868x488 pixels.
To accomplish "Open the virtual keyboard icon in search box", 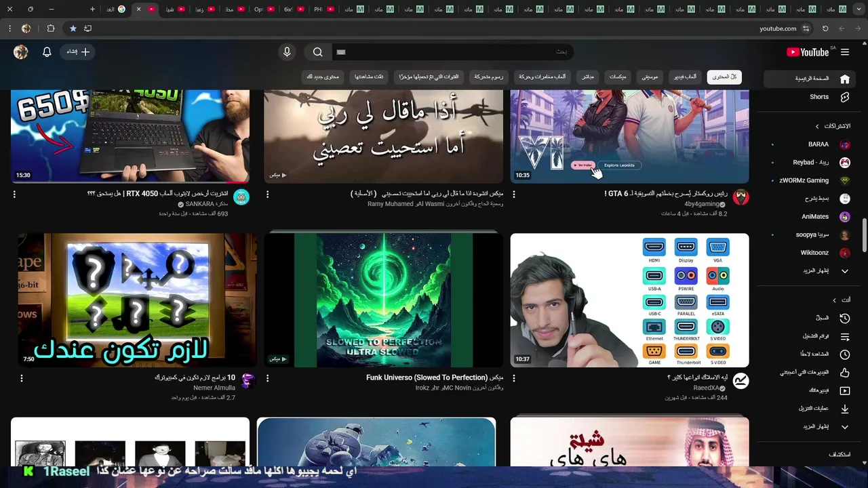I will pyautogui.click(x=341, y=52).
